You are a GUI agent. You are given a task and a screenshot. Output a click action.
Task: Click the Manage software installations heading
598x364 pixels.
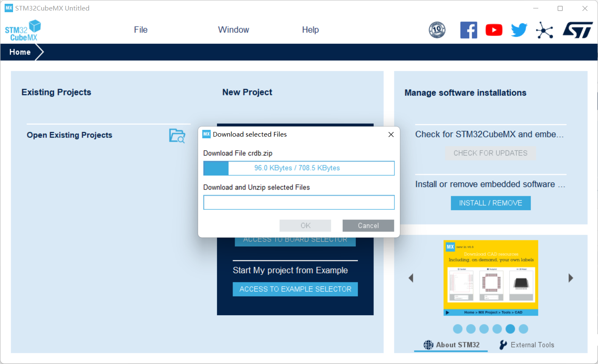466,93
